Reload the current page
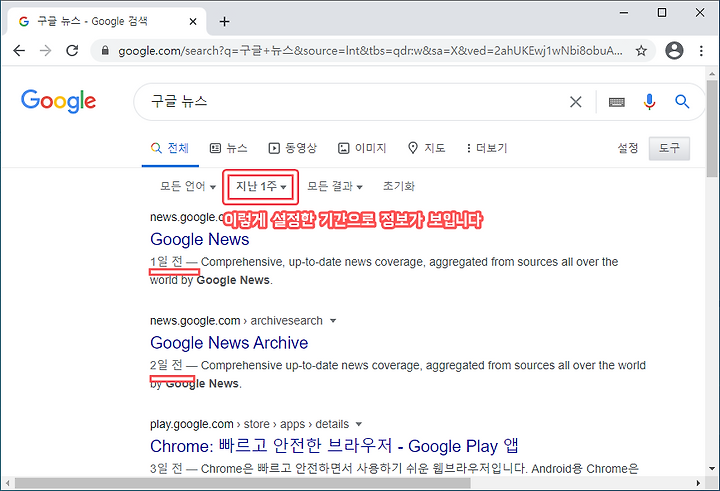Viewport: 720px width, 491px height. [72, 51]
